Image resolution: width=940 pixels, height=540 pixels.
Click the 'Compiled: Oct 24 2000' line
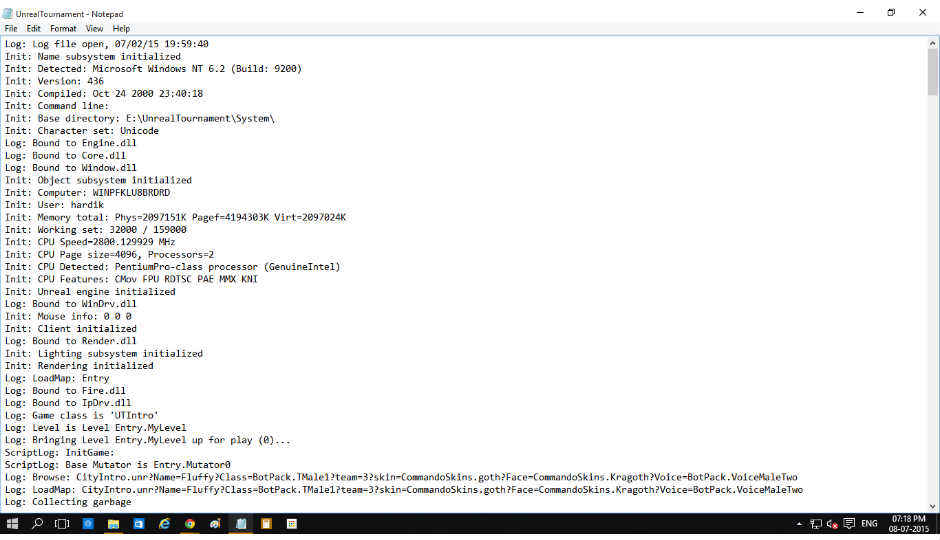coord(104,93)
